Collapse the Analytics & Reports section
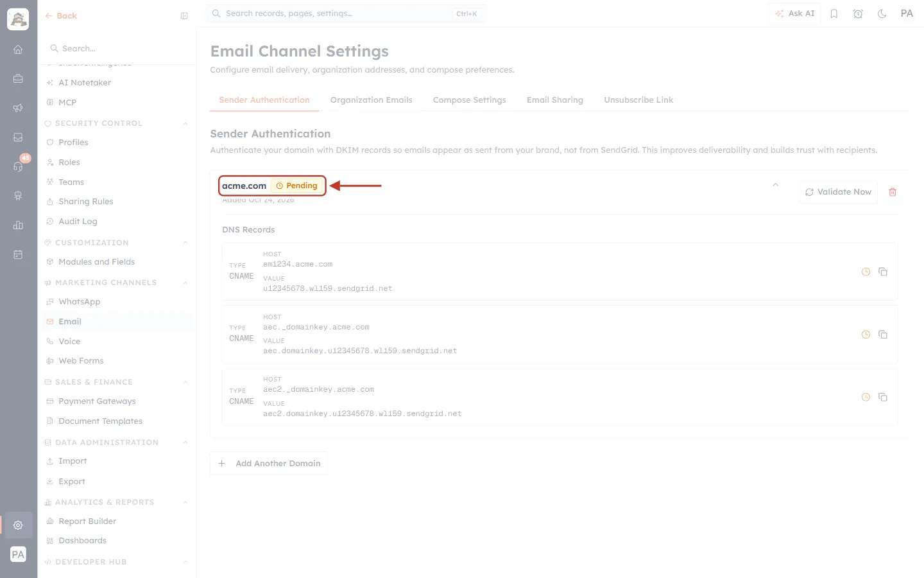 click(x=185, y=502)
